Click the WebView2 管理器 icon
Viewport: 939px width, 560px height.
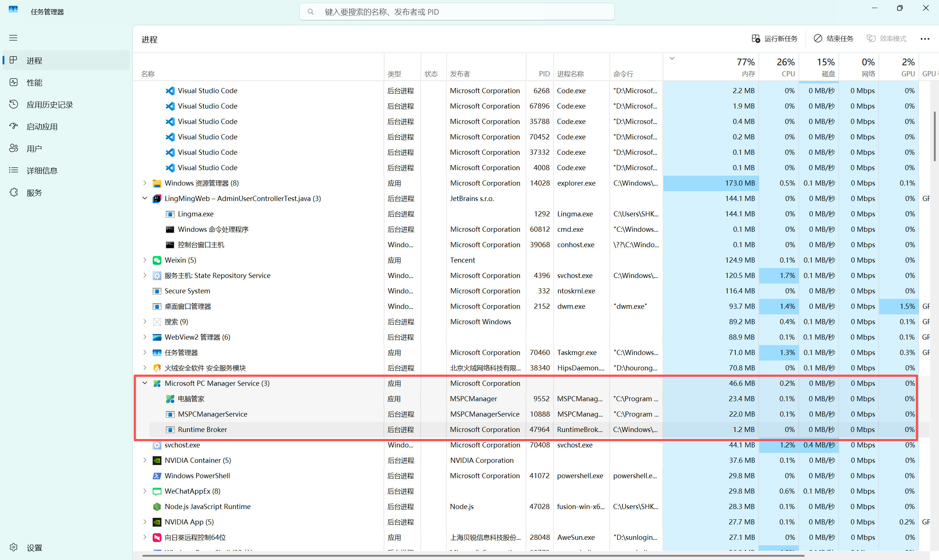pyautogui.click(x=157, y=337)
